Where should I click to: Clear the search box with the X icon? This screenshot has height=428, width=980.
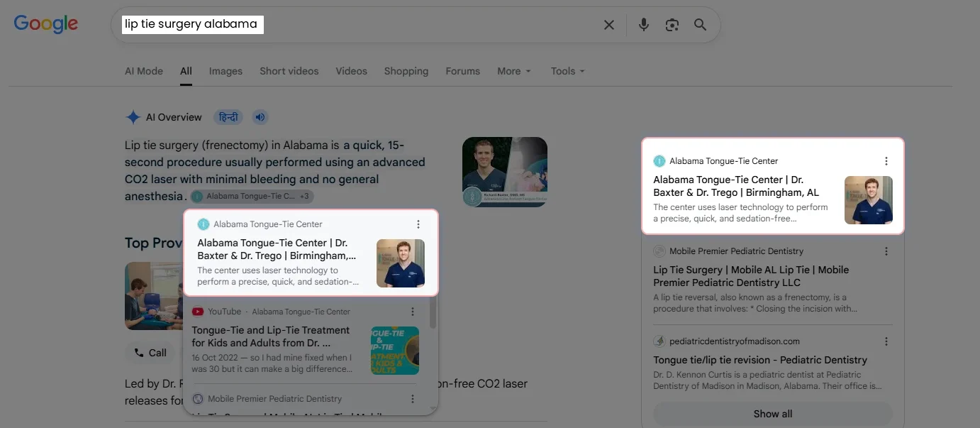pos(609,25)
